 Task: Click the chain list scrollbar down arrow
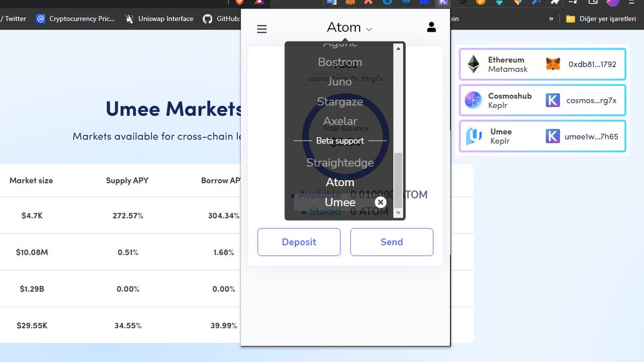398,213
